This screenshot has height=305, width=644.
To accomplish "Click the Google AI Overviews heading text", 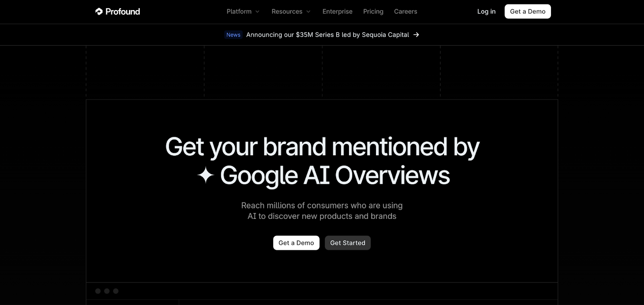I will 335,175.
